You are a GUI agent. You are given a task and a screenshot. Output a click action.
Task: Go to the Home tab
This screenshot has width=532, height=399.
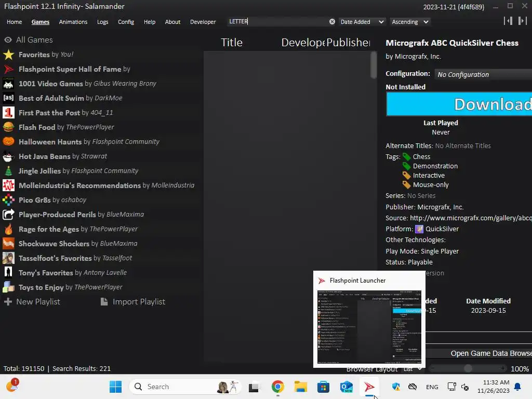[x=14, y=22]
